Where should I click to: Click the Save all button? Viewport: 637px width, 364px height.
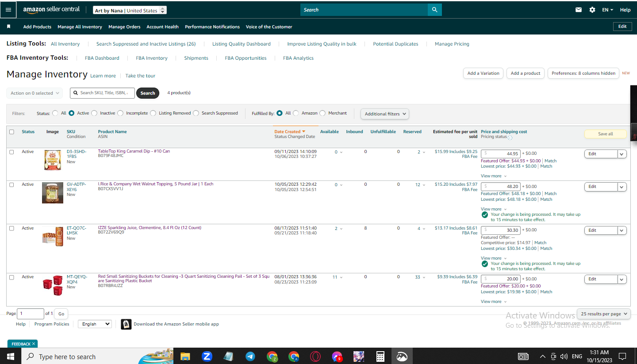coord(606,134)
